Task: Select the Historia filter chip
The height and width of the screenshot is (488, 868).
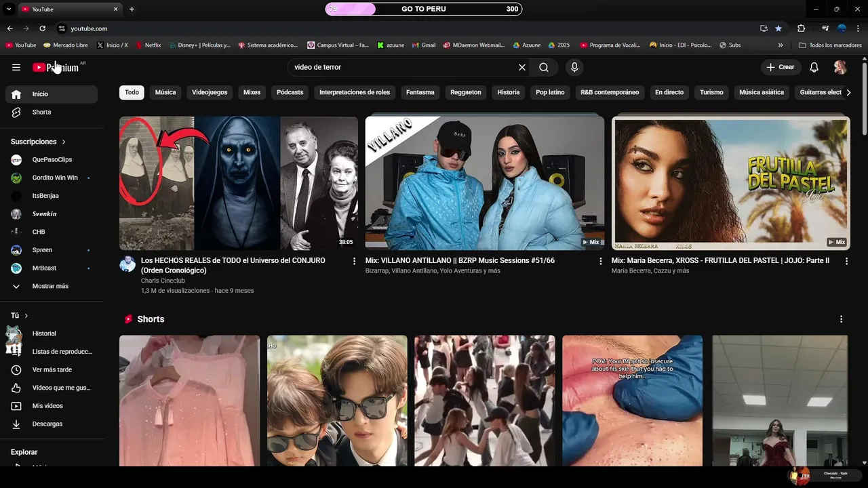Action: 509,92
